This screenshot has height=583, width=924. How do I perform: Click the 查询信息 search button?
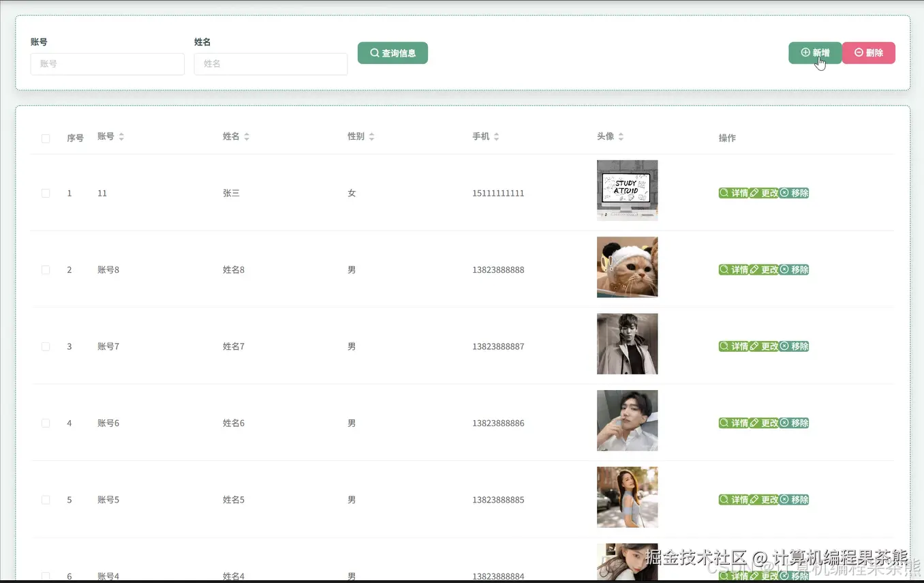(392, 53)
